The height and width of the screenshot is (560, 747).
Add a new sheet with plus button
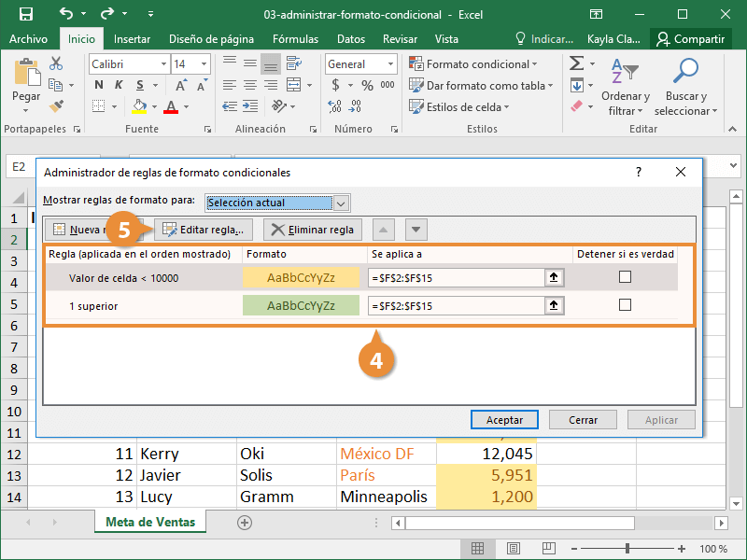[245, 523]
